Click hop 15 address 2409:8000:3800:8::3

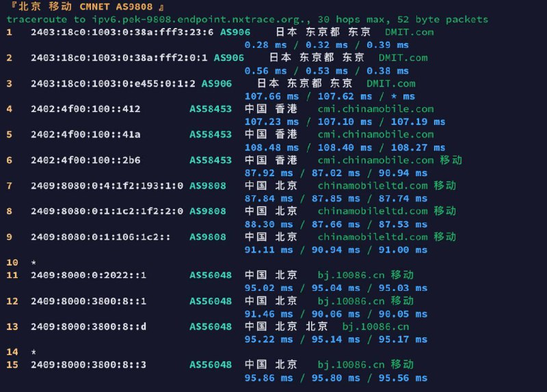pyautogui.click(x=89, y=365)
